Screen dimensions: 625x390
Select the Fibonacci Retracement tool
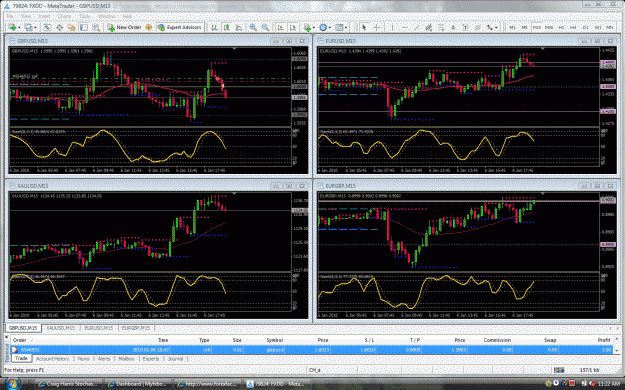click(x=441, y=27)
